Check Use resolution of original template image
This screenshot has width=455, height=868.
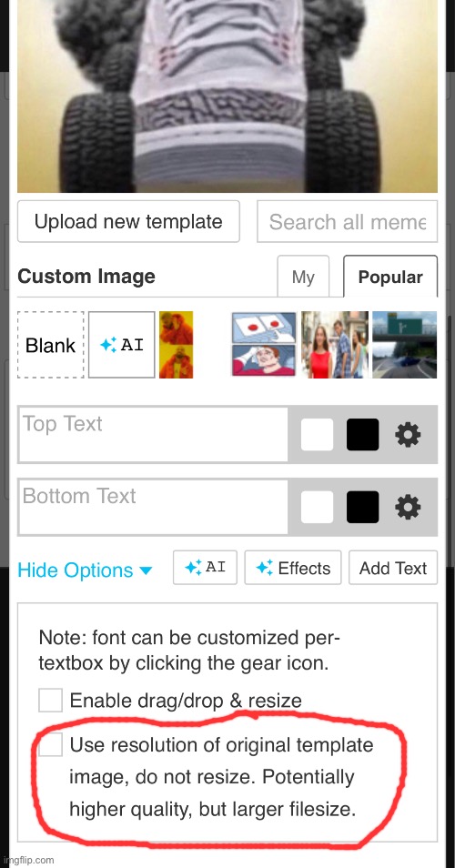tap(50, 744)
